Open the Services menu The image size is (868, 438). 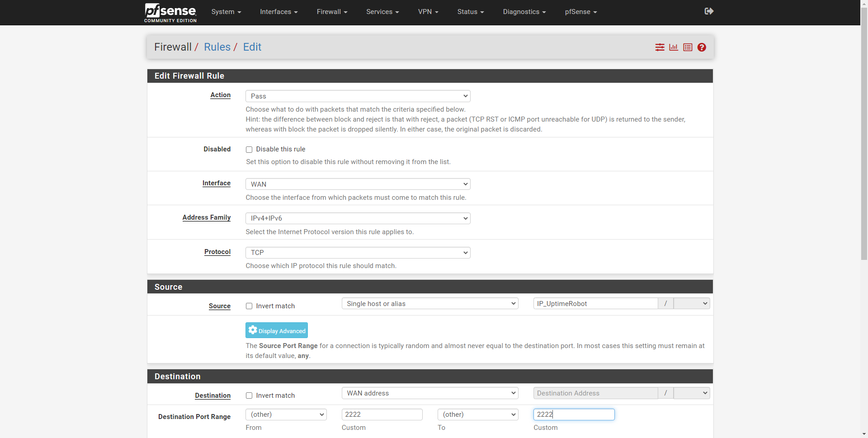382,12
